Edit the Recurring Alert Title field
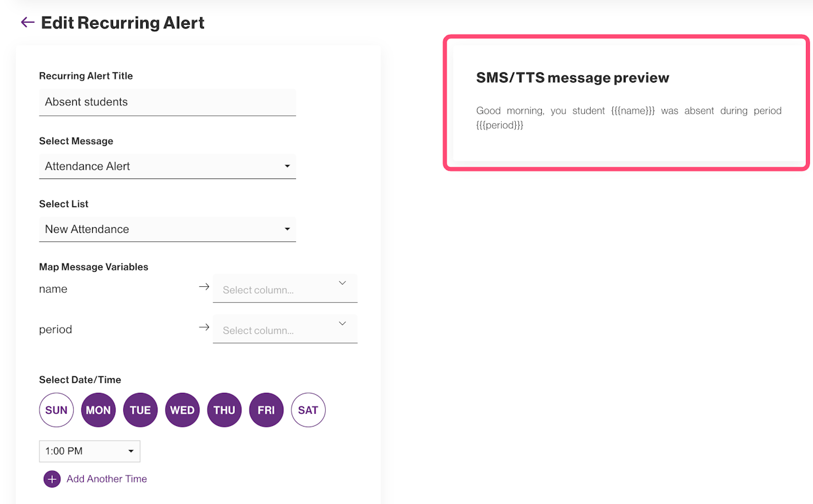This screenshot has width=813, height=504. pos(168,102)
